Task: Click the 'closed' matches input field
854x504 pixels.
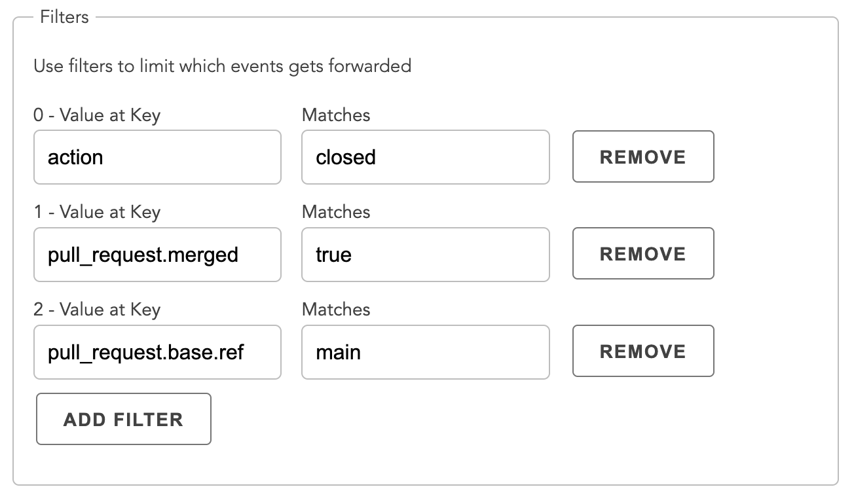Action: (x=425, y=157)
